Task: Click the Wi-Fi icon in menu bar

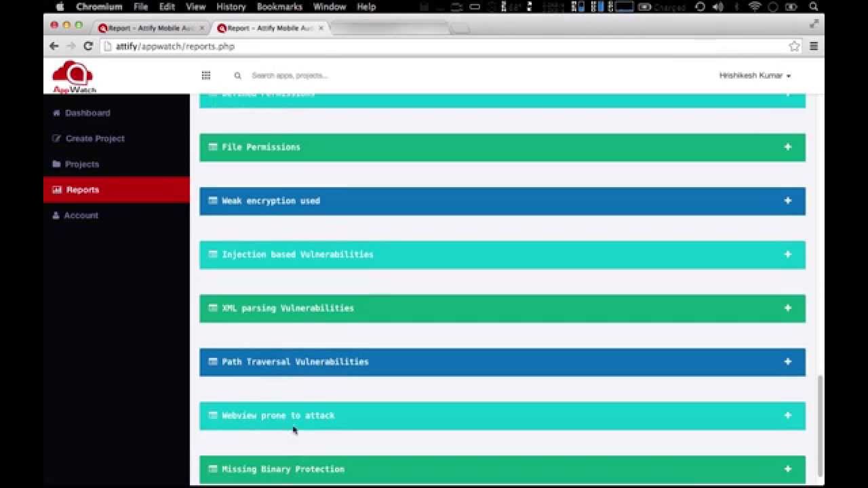Action: [x=755, y=7]
